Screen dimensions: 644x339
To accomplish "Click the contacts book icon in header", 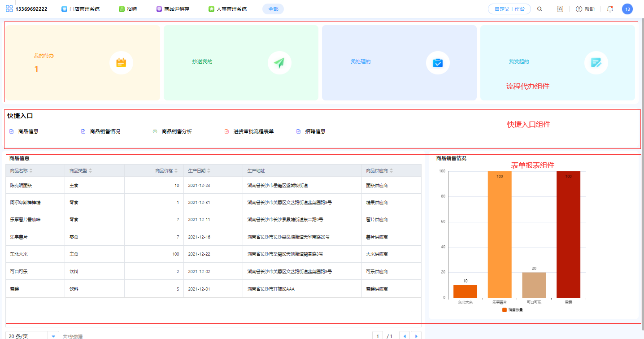I will 560,9.
